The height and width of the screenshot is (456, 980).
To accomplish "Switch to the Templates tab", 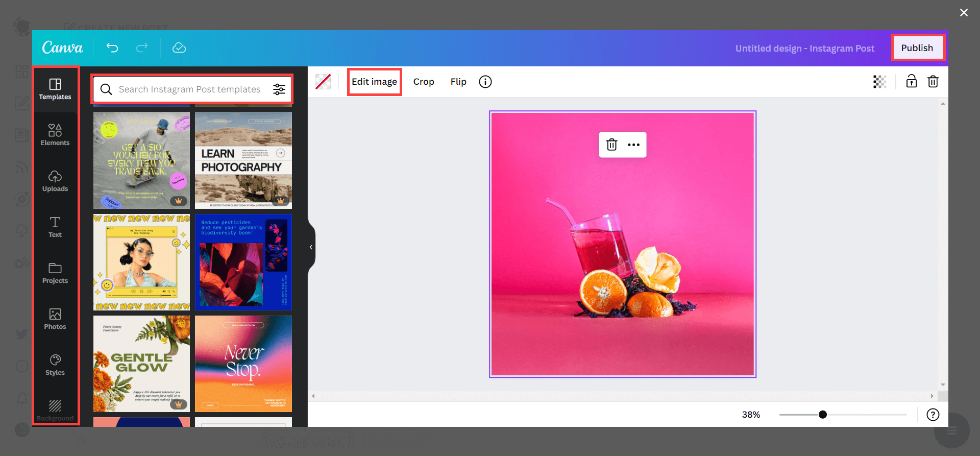I will (55, 89).
